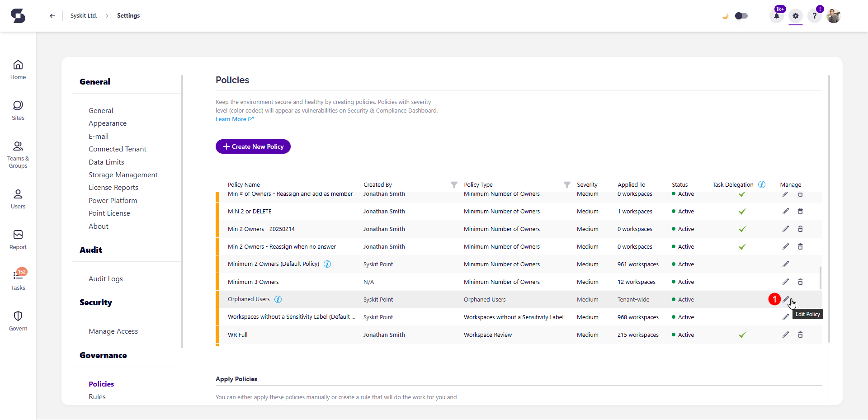This screenshot has height=420, width=868.
Task: Open the info tooltip next to Orphaned Users
Action: point(278,299)
